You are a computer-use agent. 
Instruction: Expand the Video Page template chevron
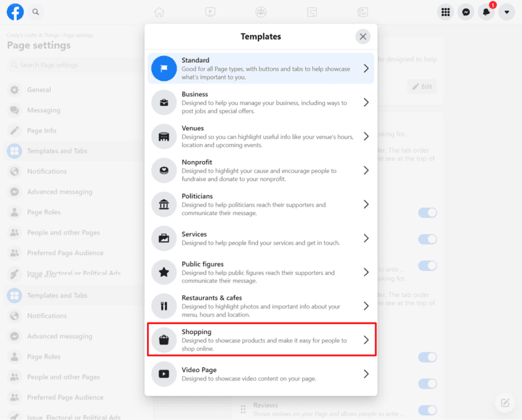366,374
